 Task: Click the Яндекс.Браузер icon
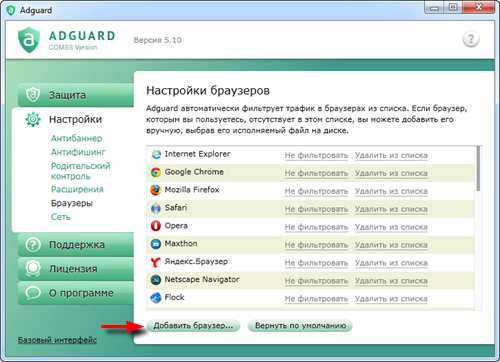156,262
